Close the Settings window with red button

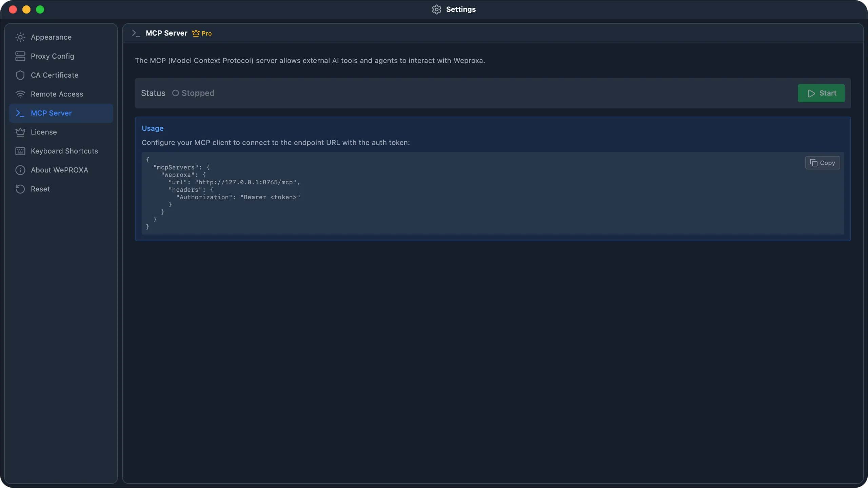pos(13,9)
